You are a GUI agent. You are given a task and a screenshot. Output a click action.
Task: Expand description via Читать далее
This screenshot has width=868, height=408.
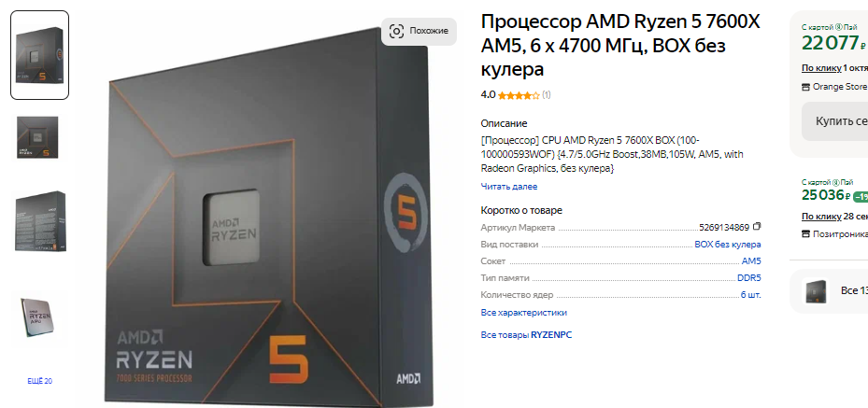pyautogui.click(x=508, y=187)
